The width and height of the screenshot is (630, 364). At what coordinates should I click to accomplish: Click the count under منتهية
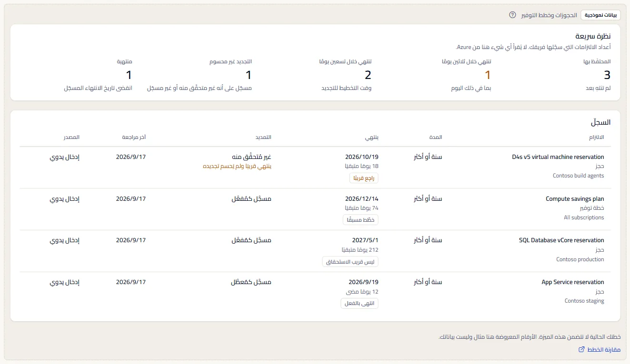[x=129, y=75]
